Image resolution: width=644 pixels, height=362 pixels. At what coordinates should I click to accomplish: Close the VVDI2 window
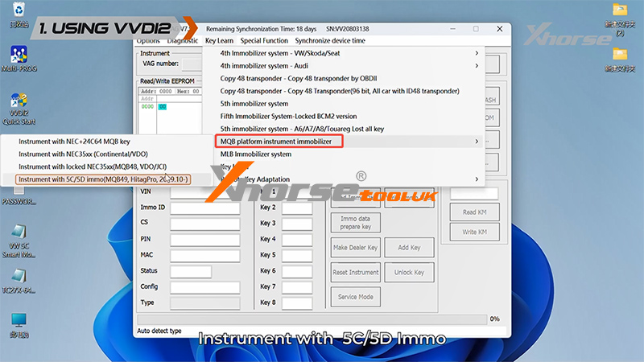(499, 29)
